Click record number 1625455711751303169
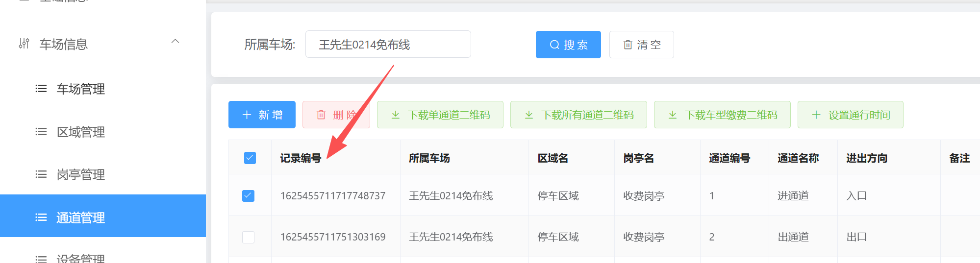 click(333, 237)
